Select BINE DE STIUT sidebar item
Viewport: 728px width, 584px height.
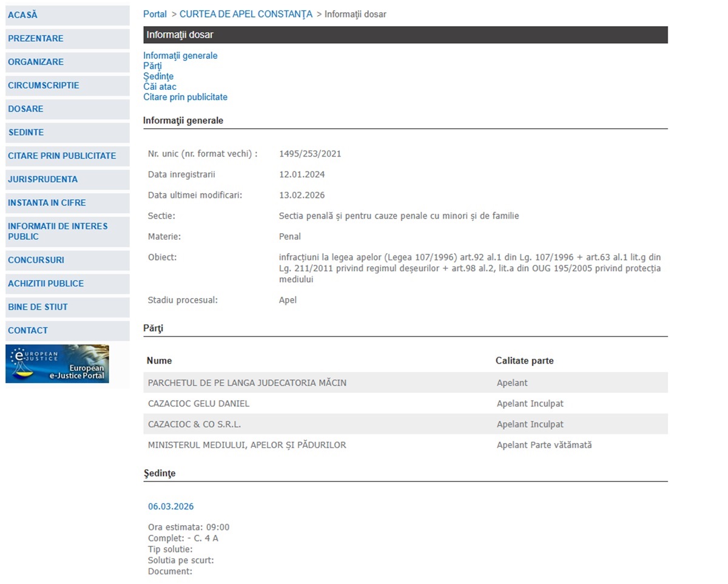67,307
